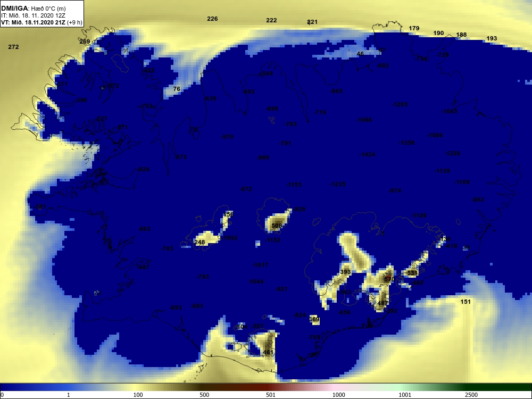Image resolution: width=532 pixels, height=399 pixels.
Task: Click the 248 value on western glacier
Action: click(200, 242)
